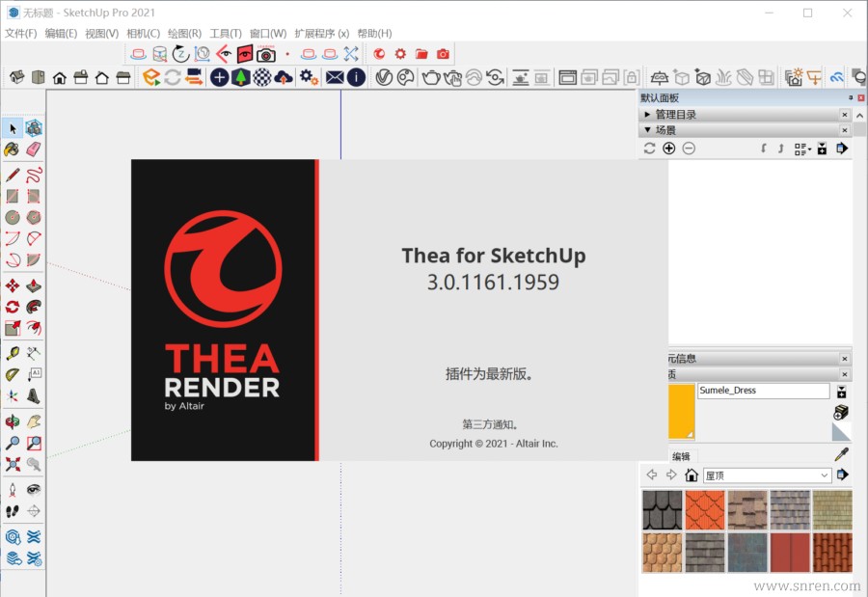868x597 pixels.
Task: Click the V-Ray teapot render icon
Action: pyautogui.click(x=431, y=77)
